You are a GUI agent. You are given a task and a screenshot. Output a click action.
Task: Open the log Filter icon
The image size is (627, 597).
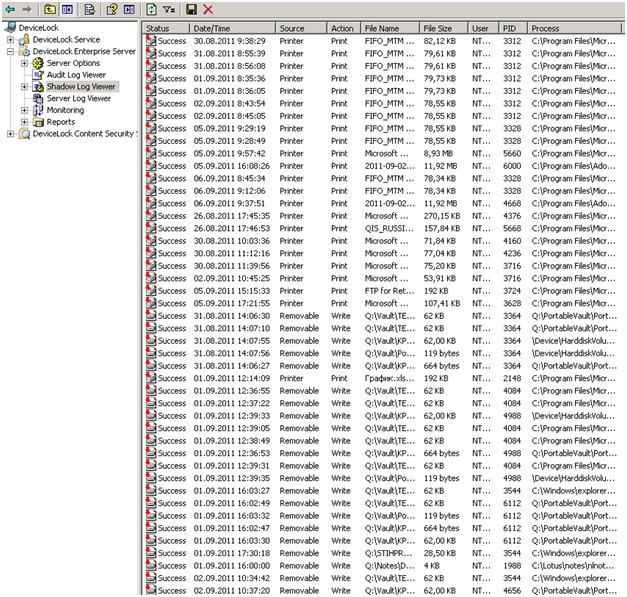coord(169,9)
